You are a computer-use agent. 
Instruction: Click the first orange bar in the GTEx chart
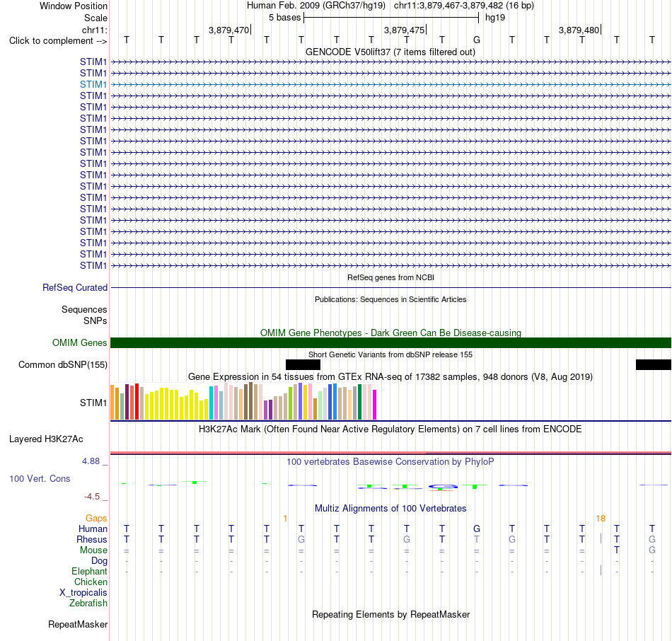112,402
